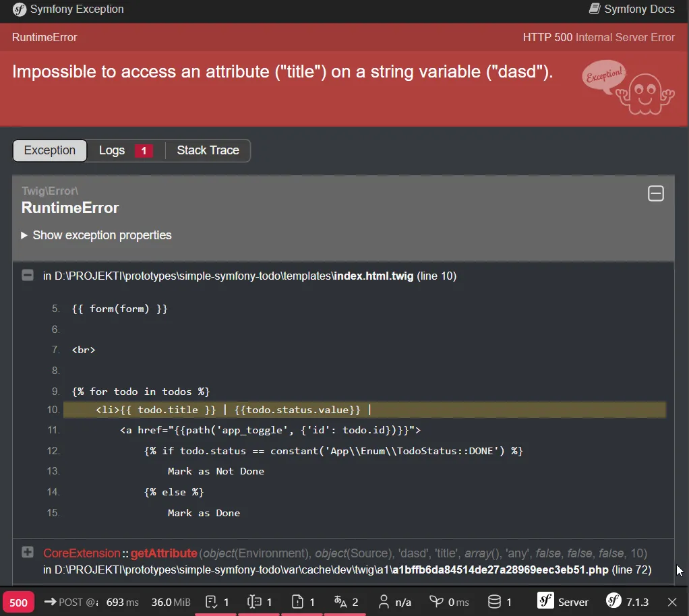Open the POST request route info

[71, 602]
